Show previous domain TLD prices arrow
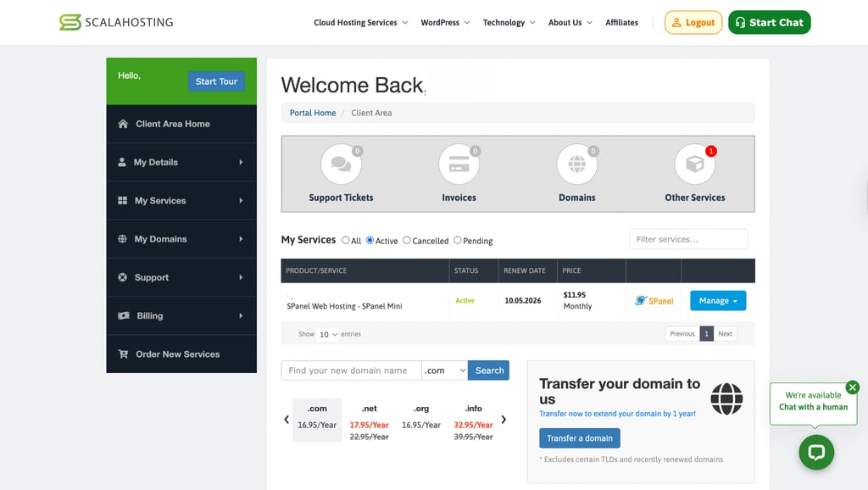The image size is (868, 490). tap(287, 419)
